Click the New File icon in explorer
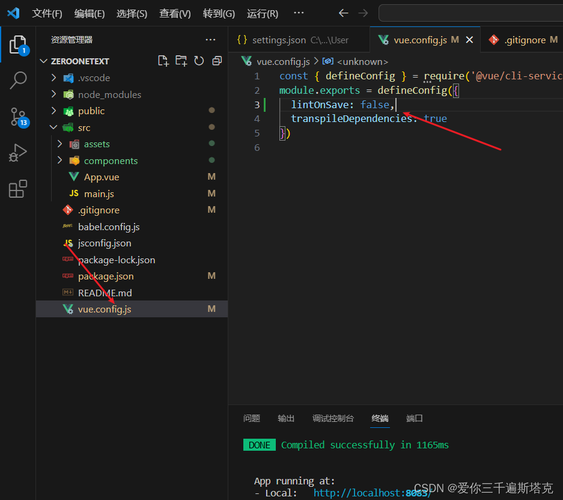The width and height of the screenshot is (563, 500). click(x=163, y=61)
